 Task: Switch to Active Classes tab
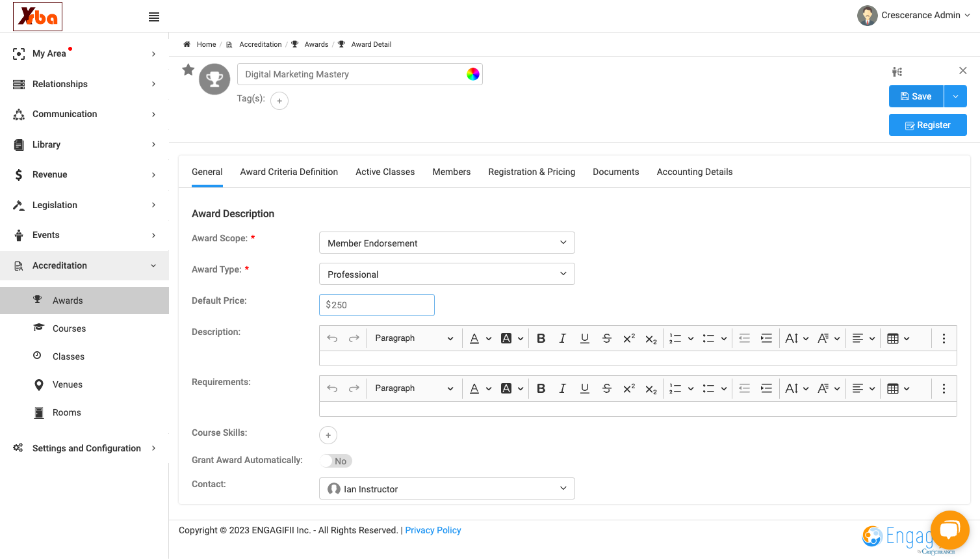coord(385,172)
